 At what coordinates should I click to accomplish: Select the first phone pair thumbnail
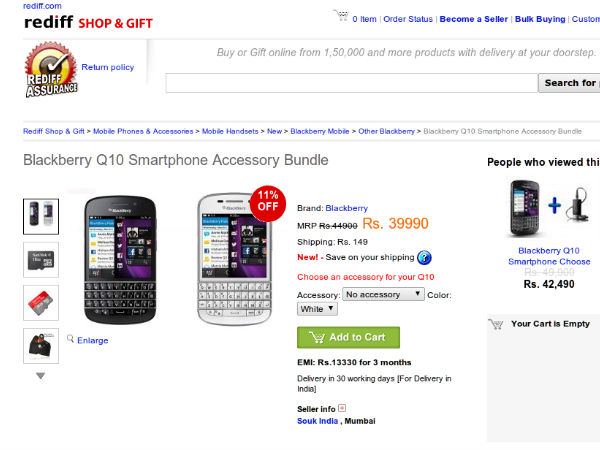click(41, 215)
